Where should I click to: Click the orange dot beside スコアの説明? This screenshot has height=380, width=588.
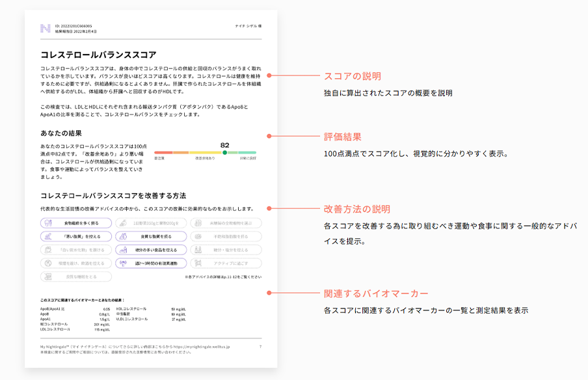(x=269, y=75)
